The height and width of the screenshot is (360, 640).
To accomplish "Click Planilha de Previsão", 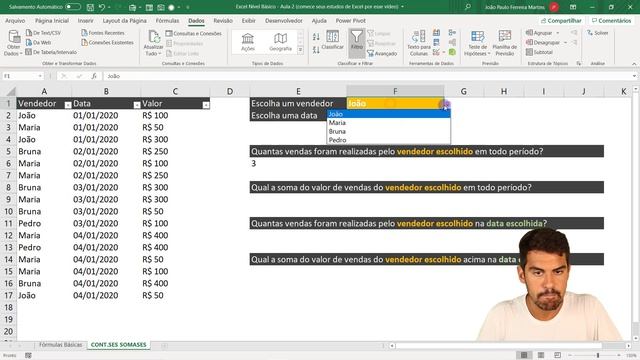I will point(504,42).
